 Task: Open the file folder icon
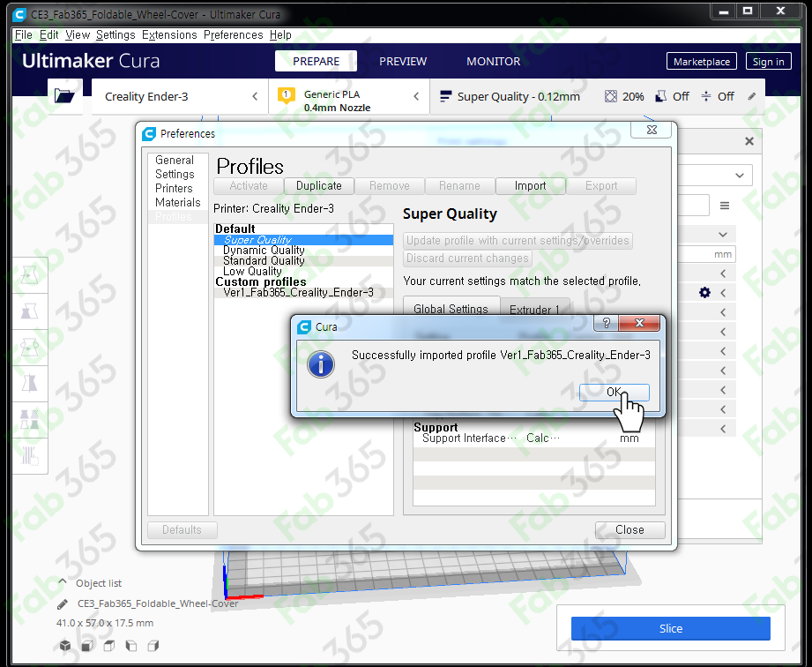[64, 96]
